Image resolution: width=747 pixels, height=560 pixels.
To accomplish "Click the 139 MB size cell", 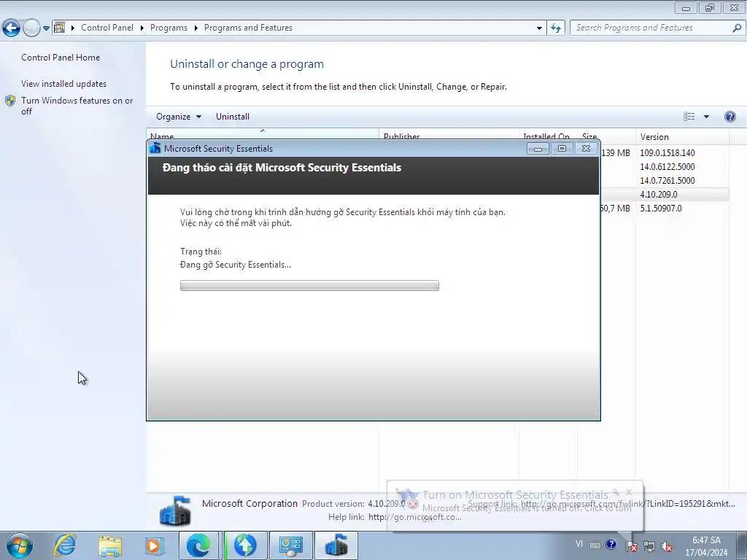I will click(616, 153).
